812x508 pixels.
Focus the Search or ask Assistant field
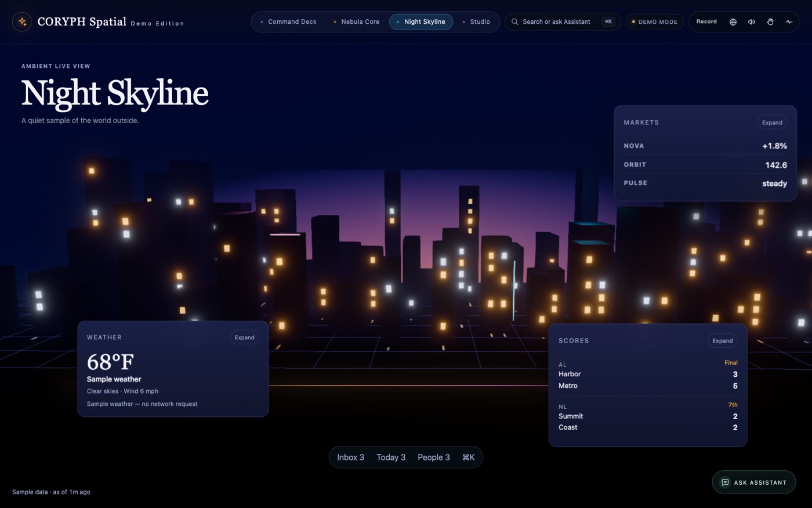(x=563, y=22)
